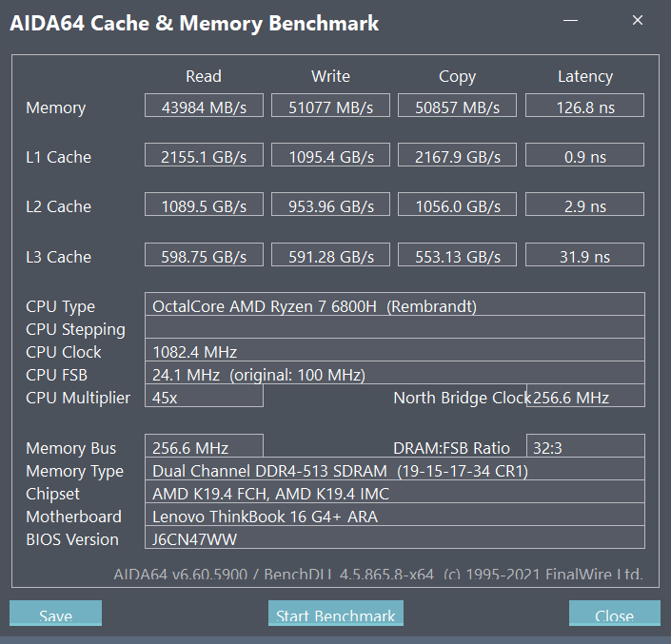
Task: Click the Memory Copy 50857 MB/s value
Action: point(457,106)
